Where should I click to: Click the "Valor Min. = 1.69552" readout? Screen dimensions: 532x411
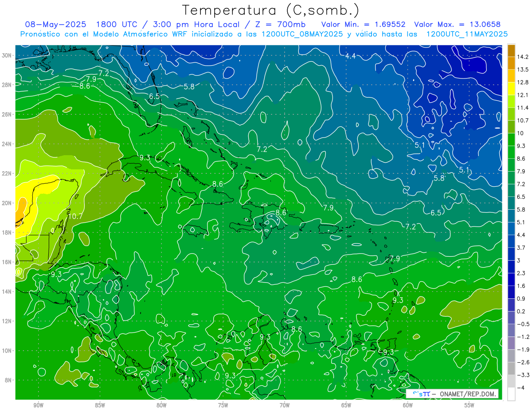click(x=364, y=24)
